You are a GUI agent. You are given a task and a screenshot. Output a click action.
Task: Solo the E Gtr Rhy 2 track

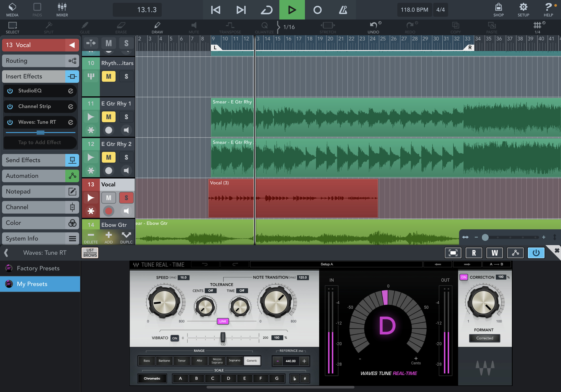click(x=126, y=157)
